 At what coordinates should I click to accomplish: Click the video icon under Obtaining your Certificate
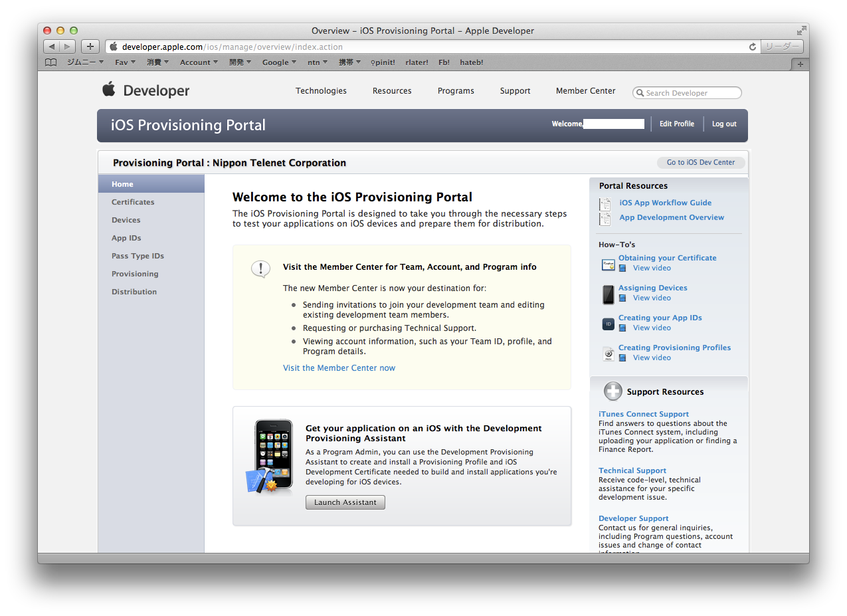pos(622,268)
